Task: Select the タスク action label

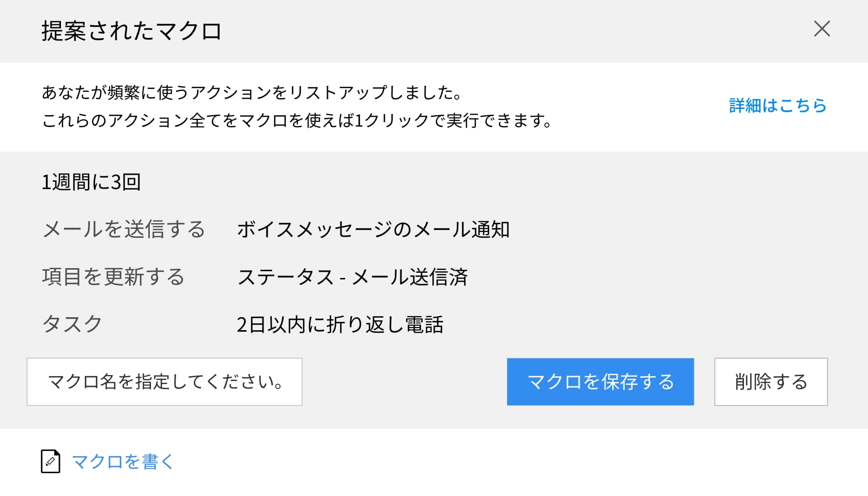Action: point(72,324)
